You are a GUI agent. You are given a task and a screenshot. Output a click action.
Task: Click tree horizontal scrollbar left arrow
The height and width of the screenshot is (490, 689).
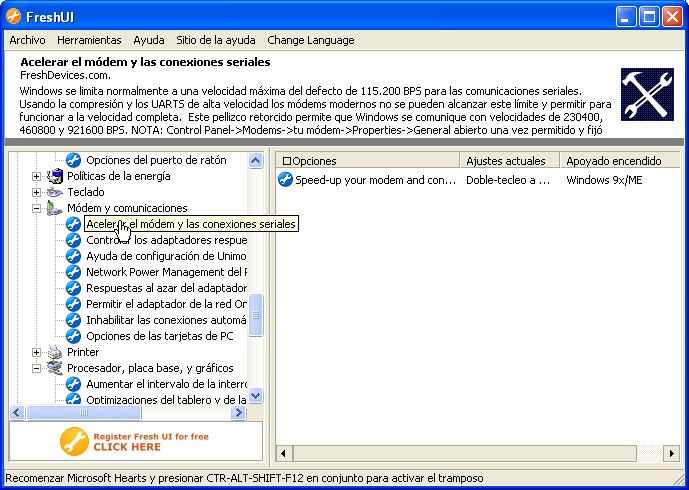[x=17, y=412]
